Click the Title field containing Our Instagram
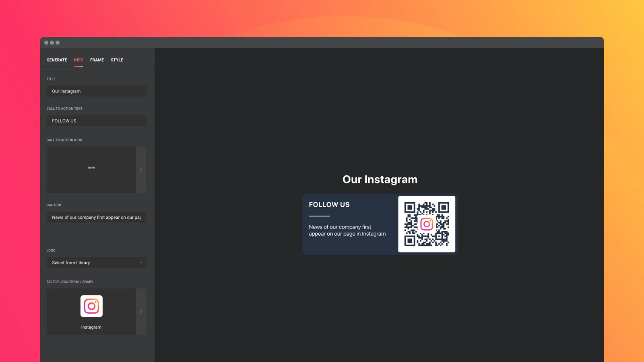 [x=96, y=91]
